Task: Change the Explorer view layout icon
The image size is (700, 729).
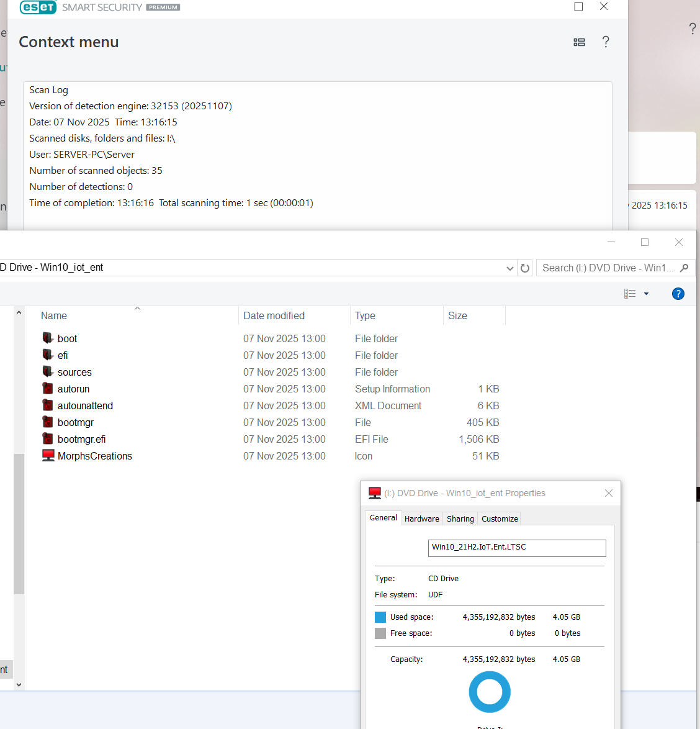Action: pos(630,294)
